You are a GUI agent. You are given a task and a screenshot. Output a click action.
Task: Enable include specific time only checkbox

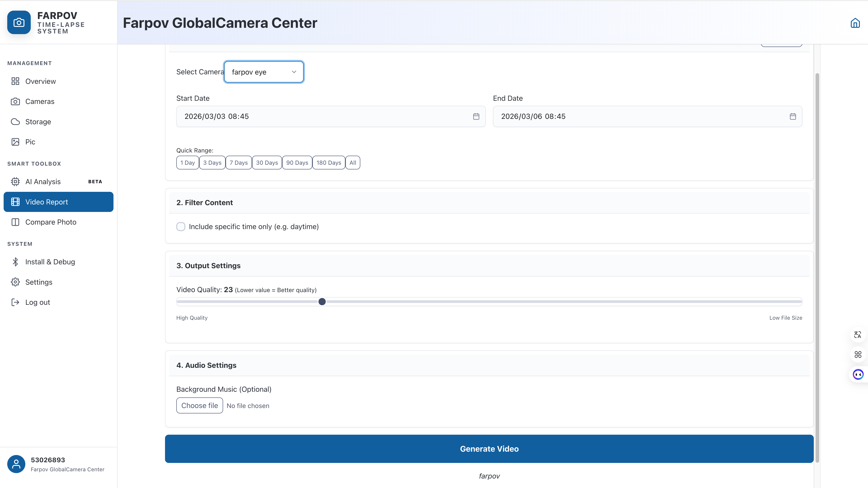tap(181, 227)
